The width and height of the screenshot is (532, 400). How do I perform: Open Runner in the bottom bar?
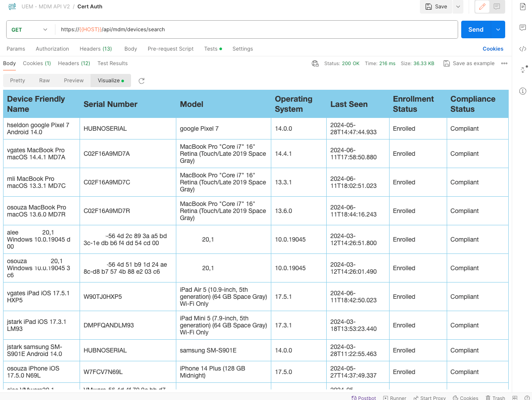[x=394, y=398]
